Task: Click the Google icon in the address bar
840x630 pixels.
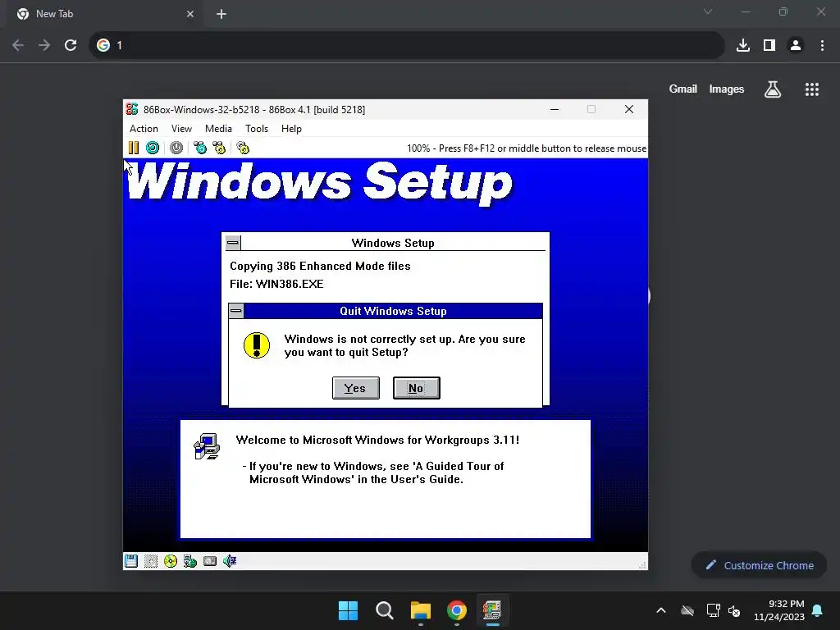Action: click(103, 45)
